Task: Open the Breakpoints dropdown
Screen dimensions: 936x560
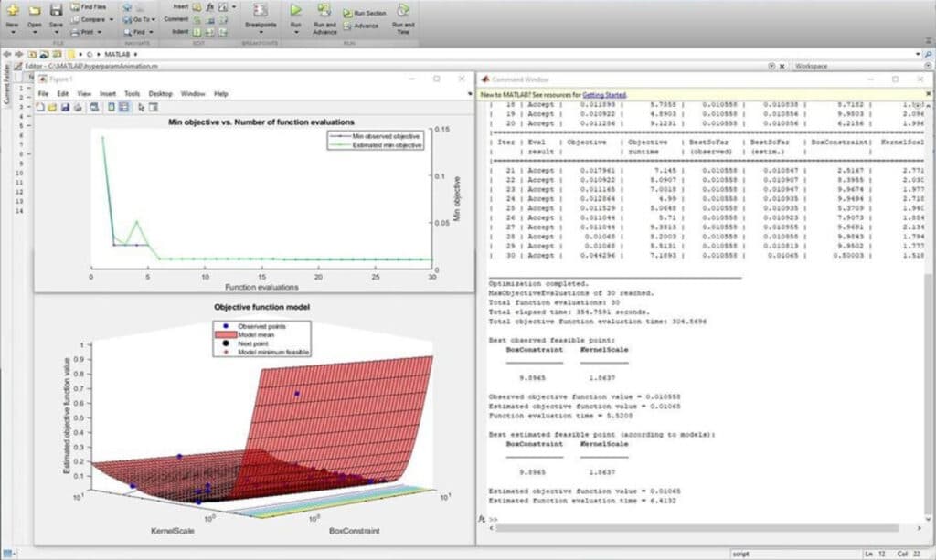Action: click(261, 16)
